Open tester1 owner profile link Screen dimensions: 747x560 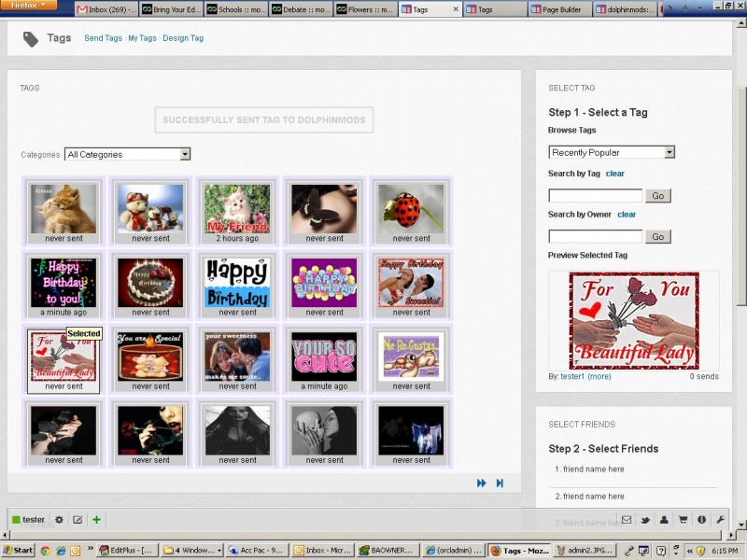point(572,376)
